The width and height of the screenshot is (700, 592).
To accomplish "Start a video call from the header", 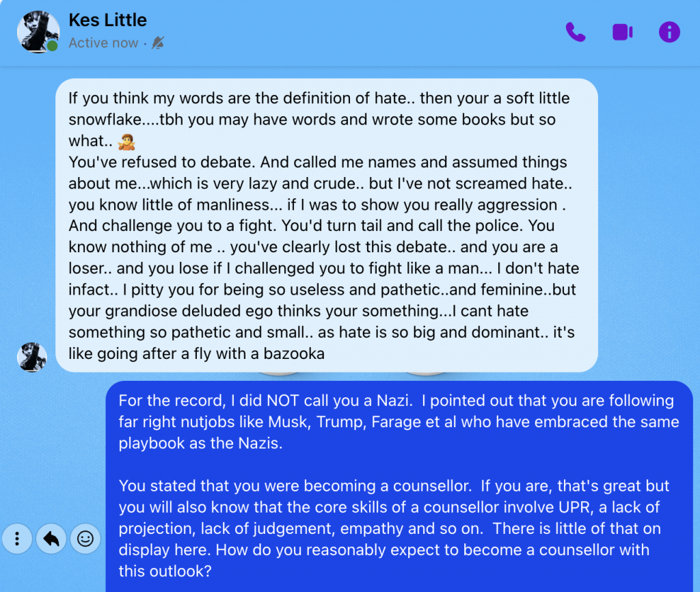I will tap(622, 32).
